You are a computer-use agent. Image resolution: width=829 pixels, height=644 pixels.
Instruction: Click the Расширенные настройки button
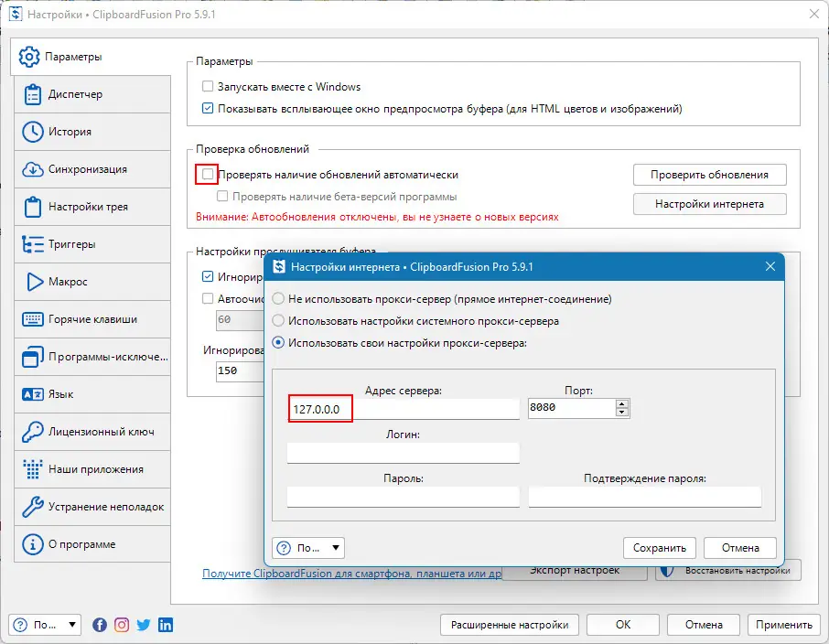click(509, 625)
